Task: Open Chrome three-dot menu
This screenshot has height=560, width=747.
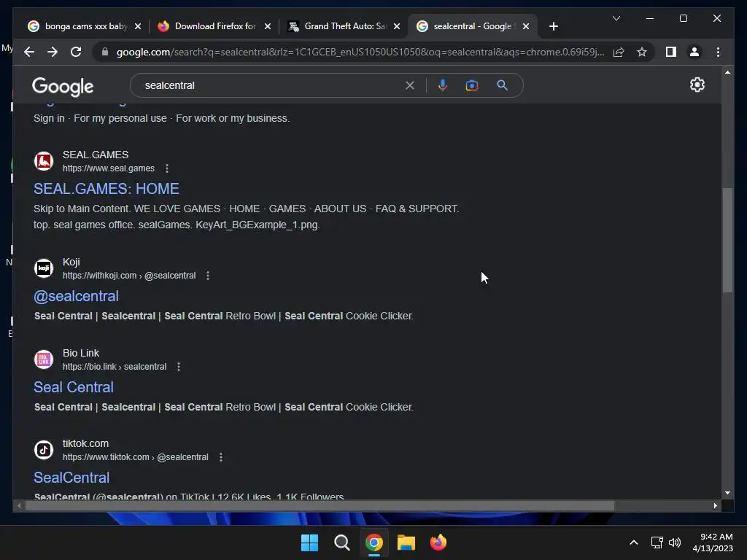Action: point(718,52)
